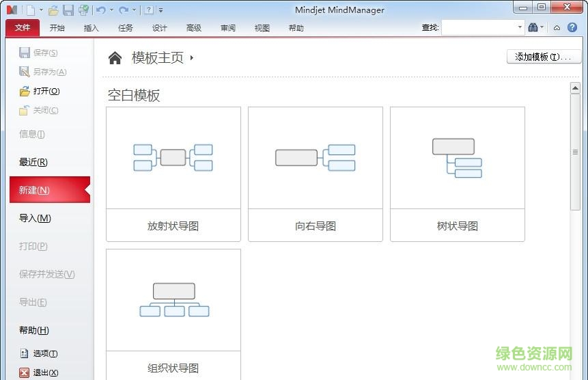Image resolution: width=588 pixels, height=380 pixels.
Task: Open help via the blue question mark icon
Action: click(x=572, y=27)
